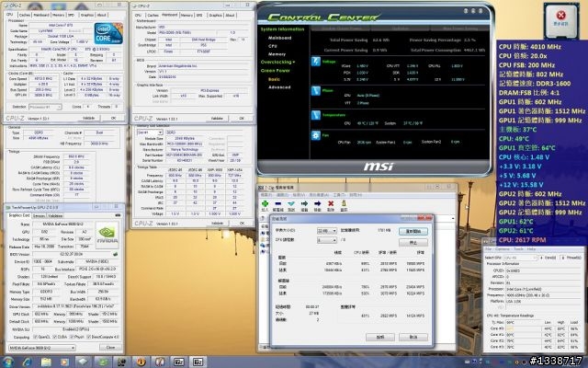Select the Caches tab in the CPU-Z Processor window

pos(25,15)
